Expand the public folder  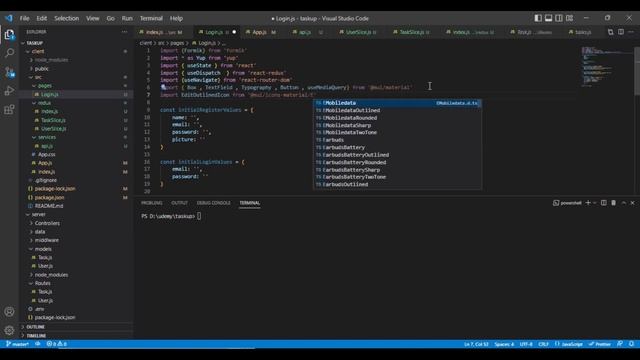click(76, 69)
